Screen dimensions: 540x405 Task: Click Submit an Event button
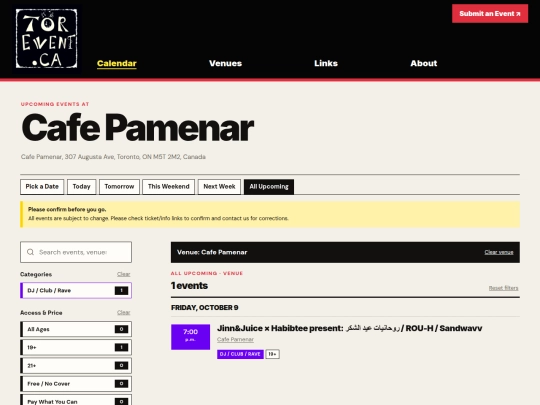(x=490, y=14)
